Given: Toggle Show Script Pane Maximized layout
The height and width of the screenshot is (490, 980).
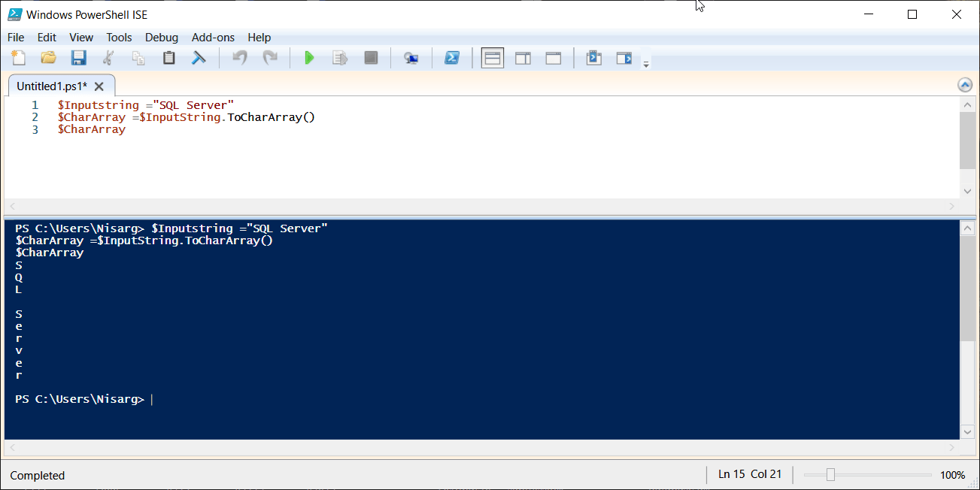Looking at the screenshot, I should pyautogui.click(x=553, y=57).
